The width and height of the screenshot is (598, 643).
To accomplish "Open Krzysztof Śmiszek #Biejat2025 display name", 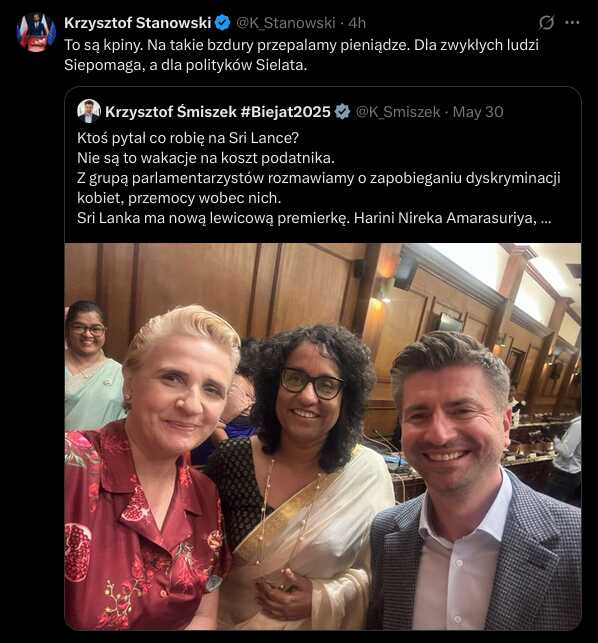I will (218, 112).
